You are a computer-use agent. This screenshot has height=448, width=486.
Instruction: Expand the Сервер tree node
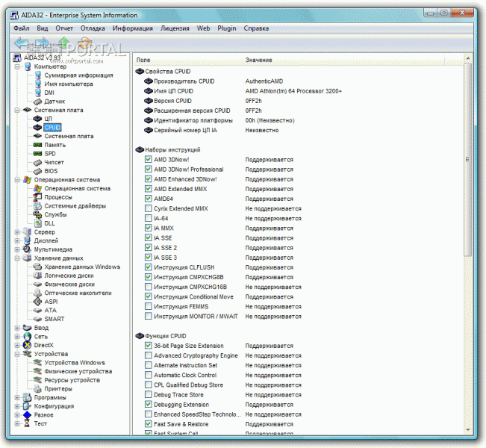16,232
